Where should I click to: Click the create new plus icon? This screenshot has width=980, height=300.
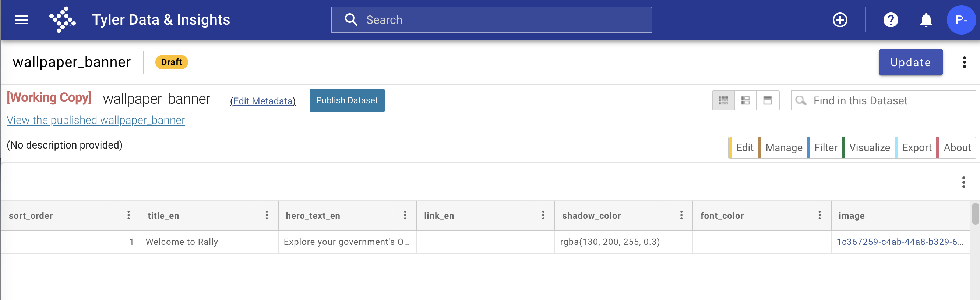840,20
